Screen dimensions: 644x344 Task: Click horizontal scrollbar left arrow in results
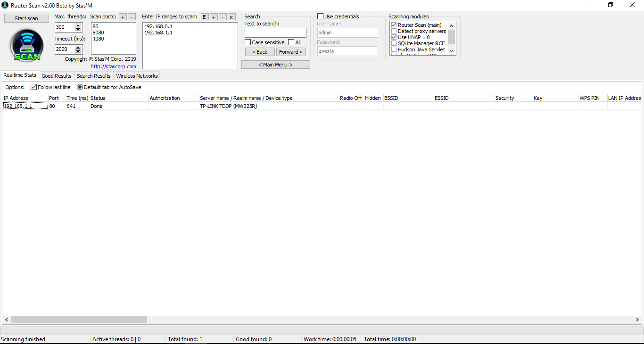point(6,320)
